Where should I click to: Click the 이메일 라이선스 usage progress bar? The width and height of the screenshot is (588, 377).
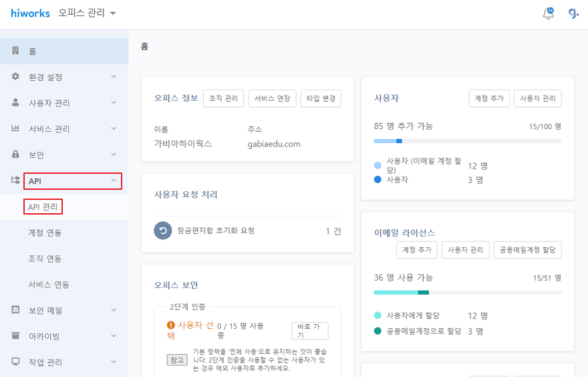(x=468, y=292)
